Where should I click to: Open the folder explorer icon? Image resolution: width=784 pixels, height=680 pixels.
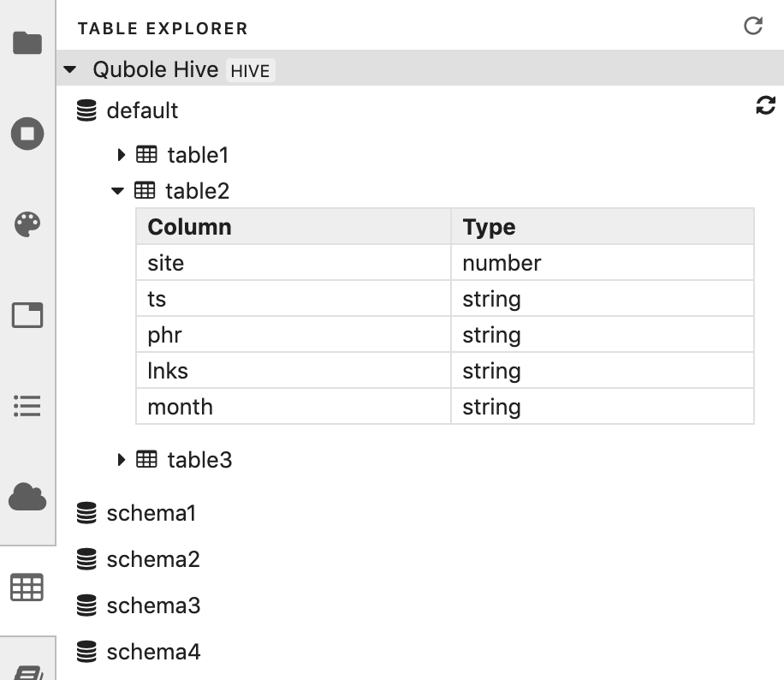tap(27, 41)
